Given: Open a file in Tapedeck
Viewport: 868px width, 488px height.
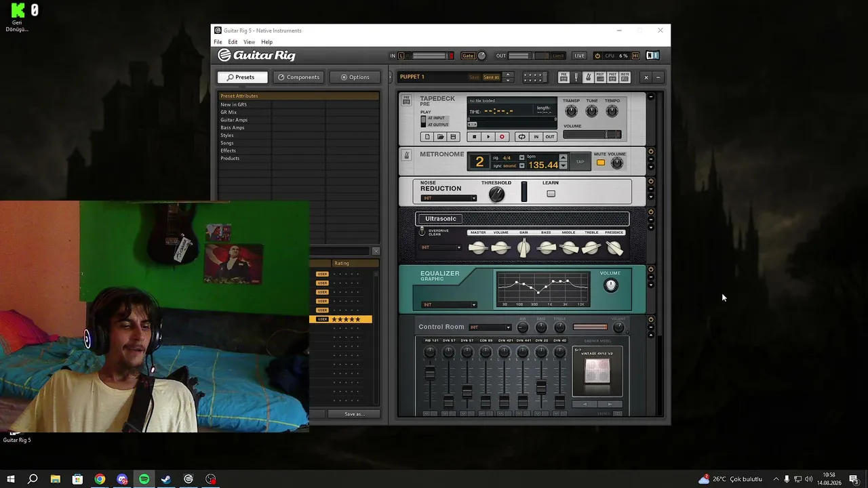Looking at the screenshot, I should (x=440, y=137).
